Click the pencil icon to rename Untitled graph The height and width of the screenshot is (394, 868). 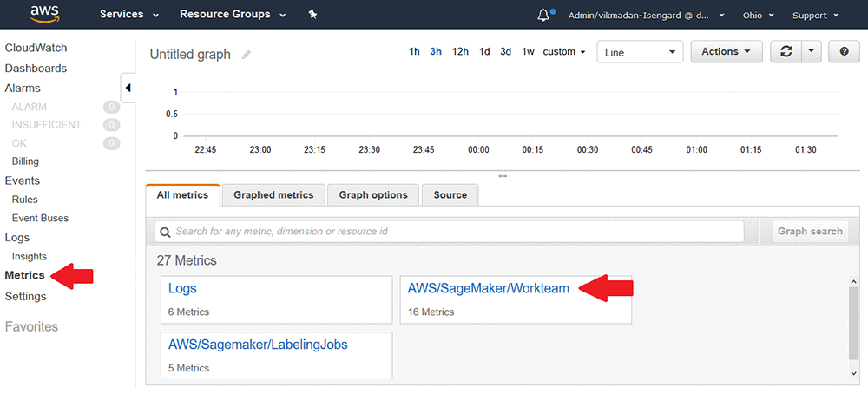coord(247,54)
